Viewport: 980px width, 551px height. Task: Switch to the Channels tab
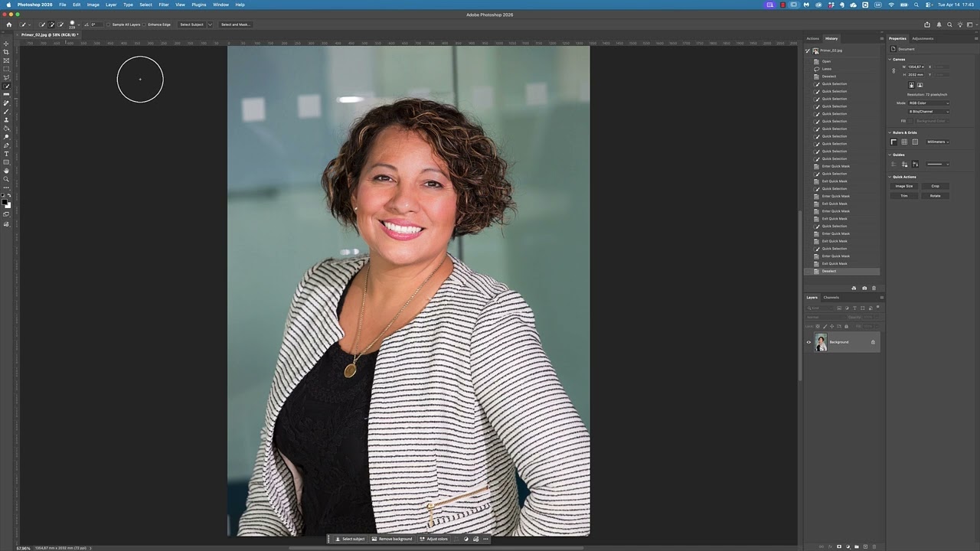tap(831, 297)
